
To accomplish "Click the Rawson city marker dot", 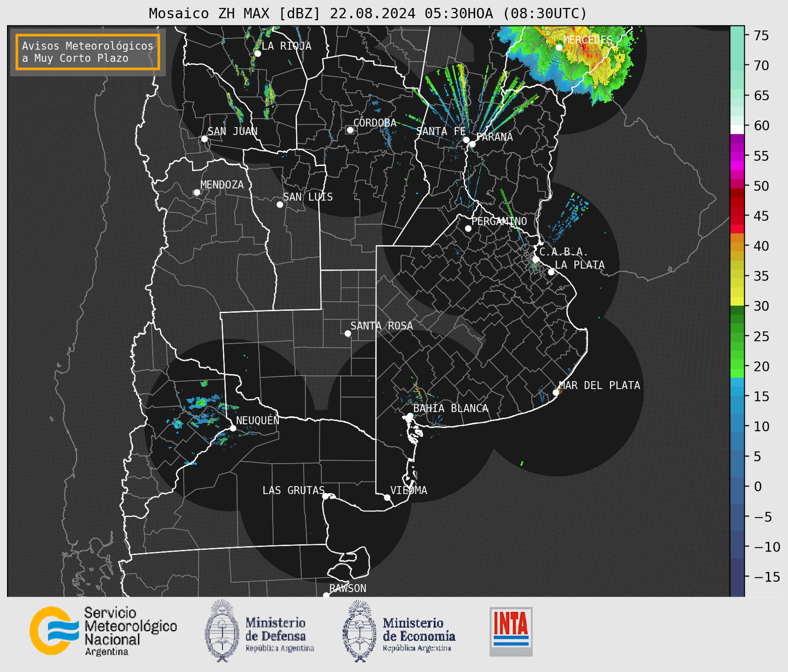I will pyautogui.click(x=326, y=595).
